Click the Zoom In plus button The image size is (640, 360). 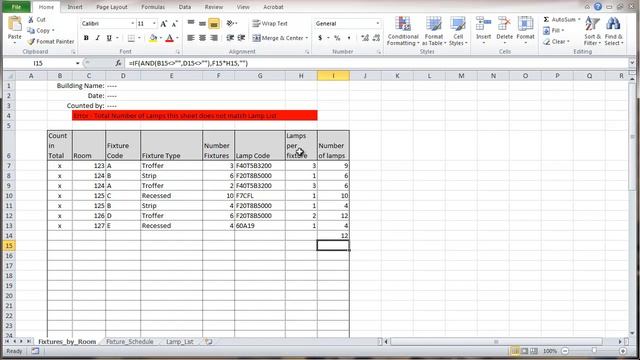click(623, 351)
